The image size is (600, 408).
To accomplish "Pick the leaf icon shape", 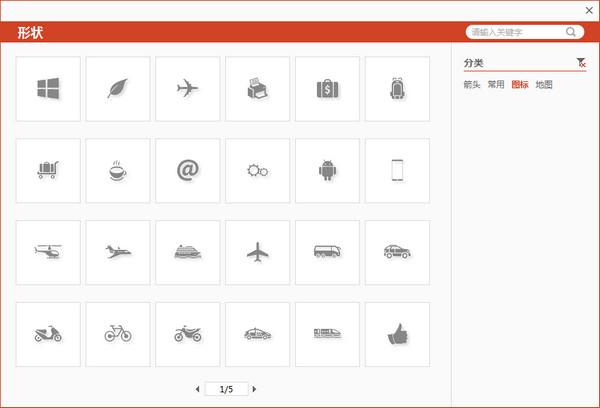I will point(118,89).
